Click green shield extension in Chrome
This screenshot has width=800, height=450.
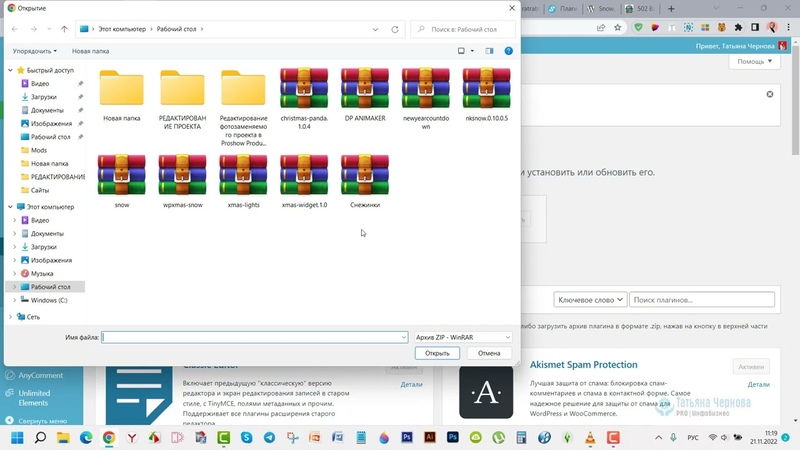click(x=638, y=28)
